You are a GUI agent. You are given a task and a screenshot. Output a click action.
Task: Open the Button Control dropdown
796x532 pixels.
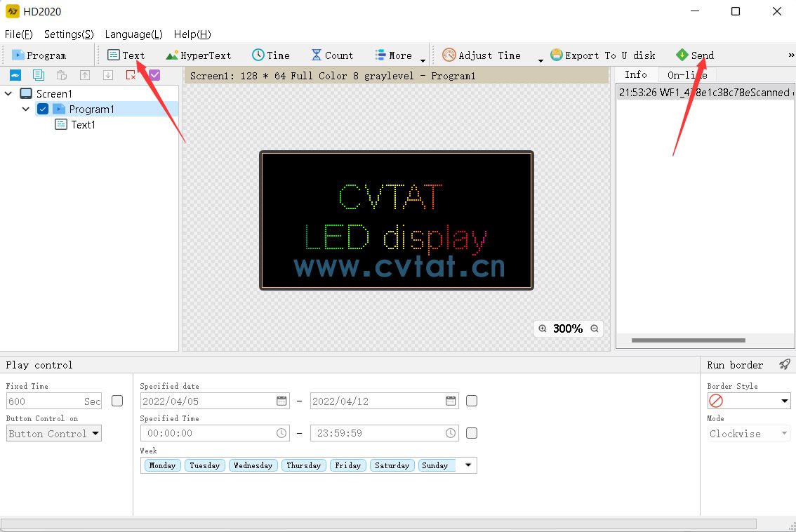point(54,434)
